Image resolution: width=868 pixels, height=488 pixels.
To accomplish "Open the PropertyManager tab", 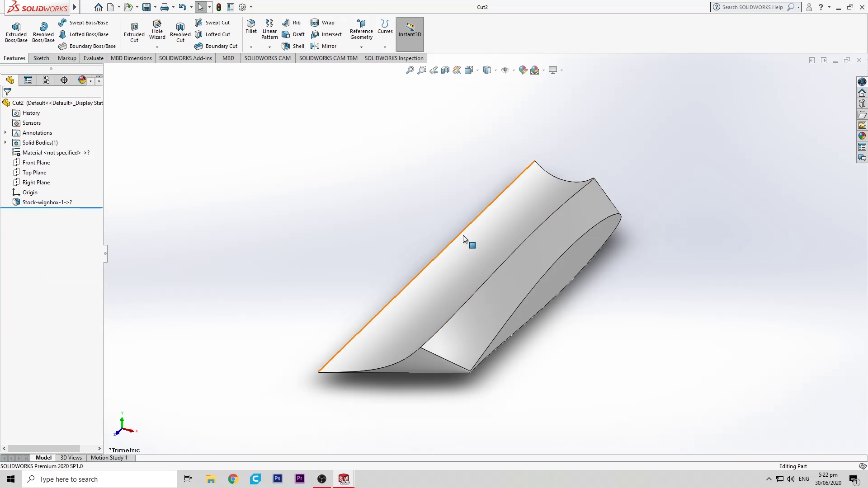I will [x=28, y=80].
